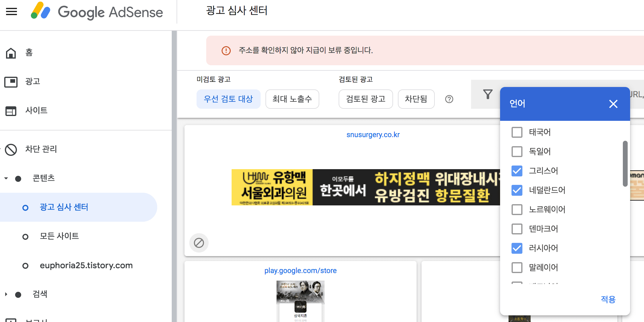Click the 검토된 광고 section heading
The image size is (644, 322).
(x=356, y=79)
